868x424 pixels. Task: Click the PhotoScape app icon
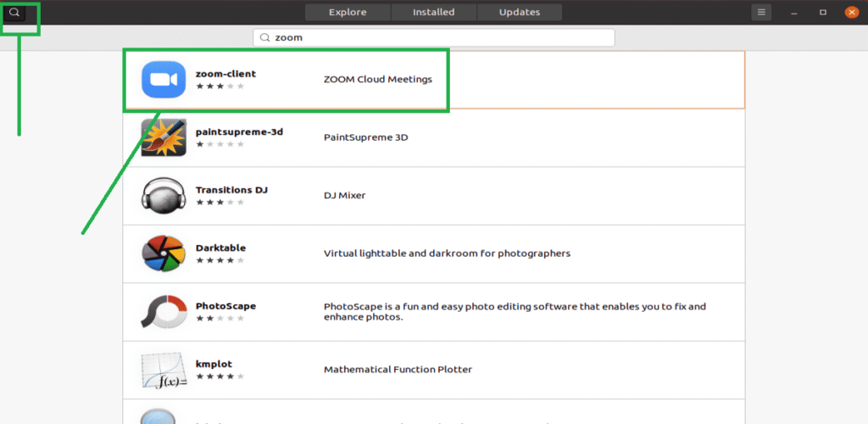[164, 311]
